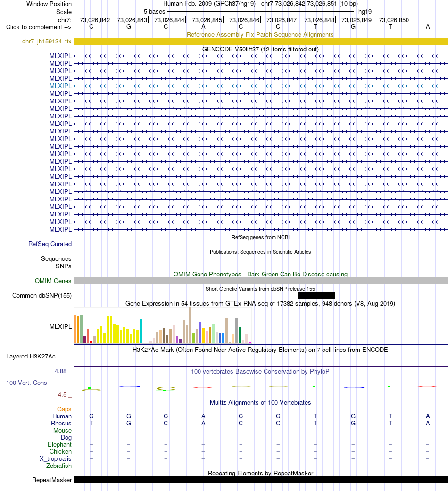Viewport: 448px width, 491px height.
Task: Select the Dog species row label
Action: (x=66, y=437)
